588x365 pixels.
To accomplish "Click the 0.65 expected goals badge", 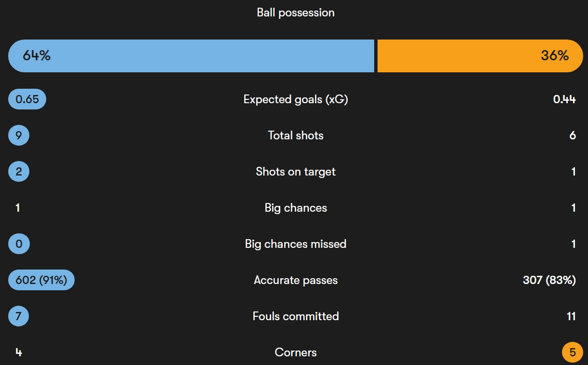I will tap(27, 99).
